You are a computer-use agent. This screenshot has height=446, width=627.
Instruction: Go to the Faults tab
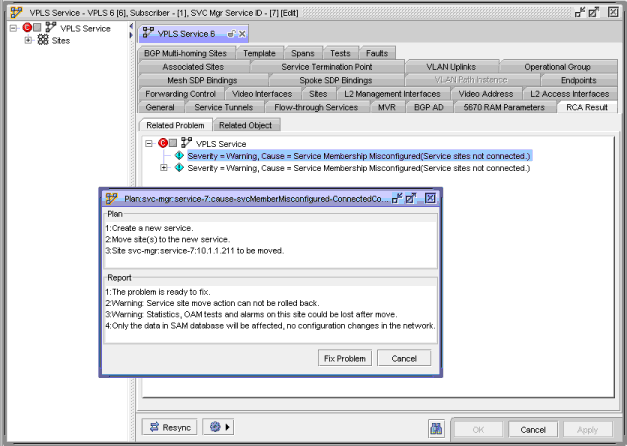(x=377, y=52)
